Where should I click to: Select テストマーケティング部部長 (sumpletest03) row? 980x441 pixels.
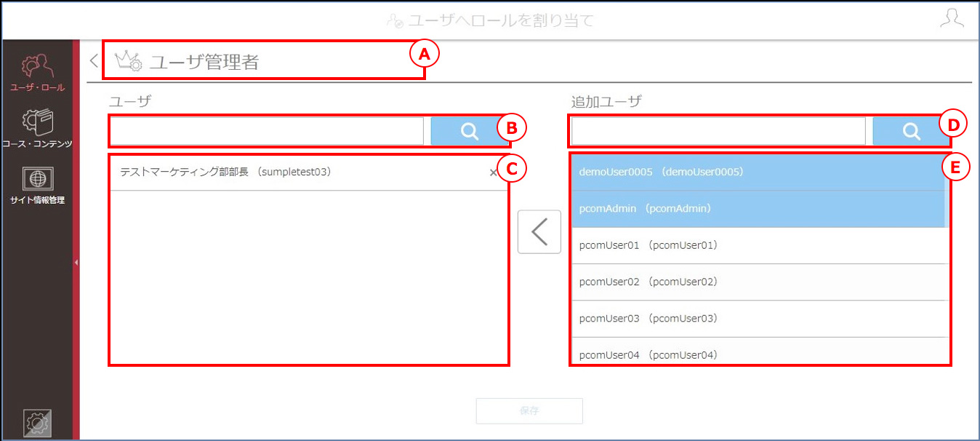(x=309, y=172)
